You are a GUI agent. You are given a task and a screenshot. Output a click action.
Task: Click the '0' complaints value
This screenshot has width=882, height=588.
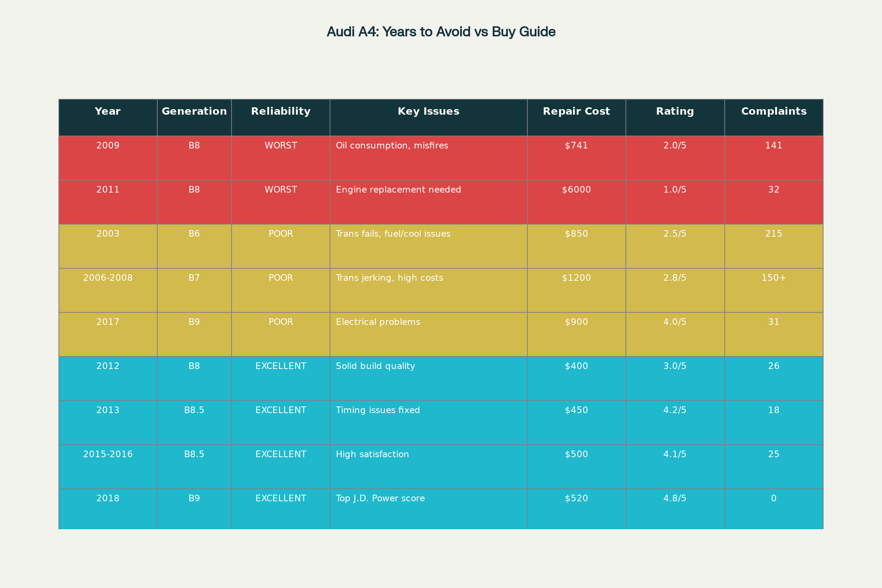774,498
